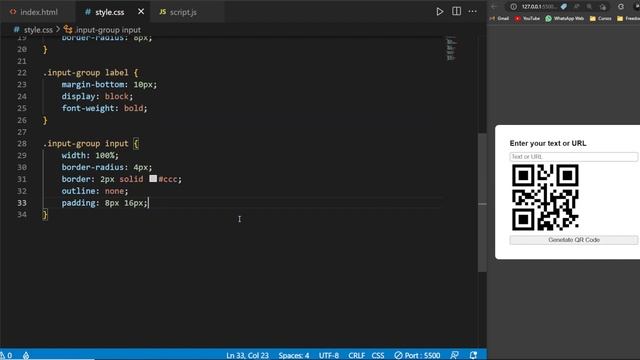Open the warnings count in the status bar
This screenshot has height=360, width=640.
click(7, 355)
